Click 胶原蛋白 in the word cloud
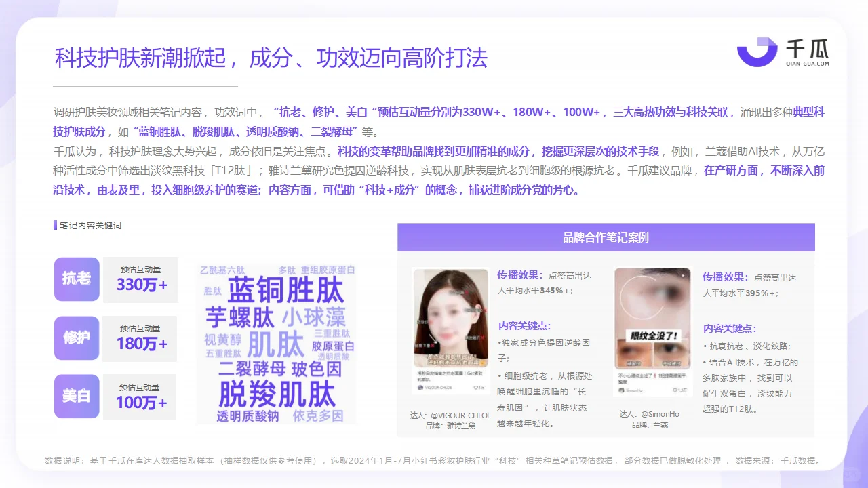Screen dimensions: 868x488 point(333,346)
